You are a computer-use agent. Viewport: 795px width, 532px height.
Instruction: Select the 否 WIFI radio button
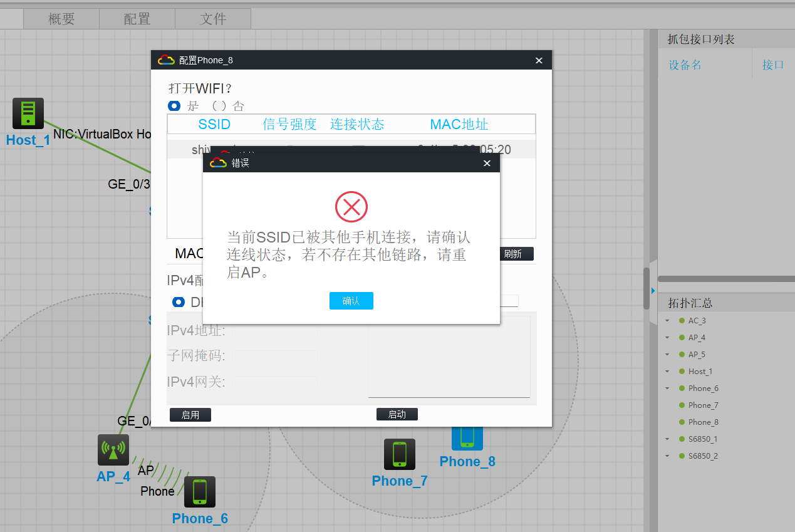pos(219,106)
